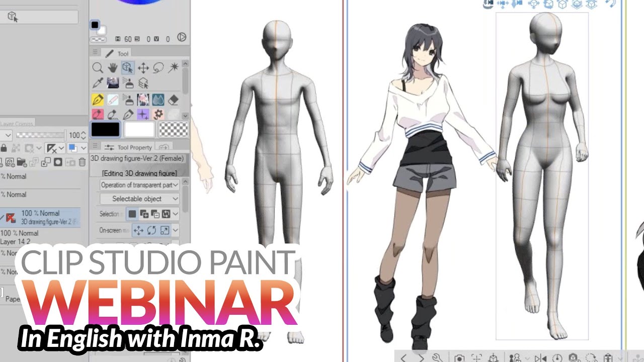644x362 pixels.
Task: Open Selectable object dropdown
Action: (139, 199)
